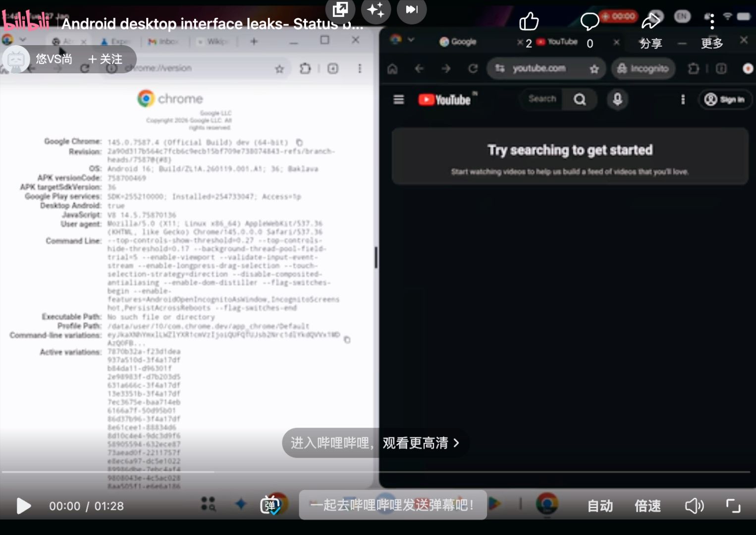Open extensions in the left Chrome window

coord(305,68)
